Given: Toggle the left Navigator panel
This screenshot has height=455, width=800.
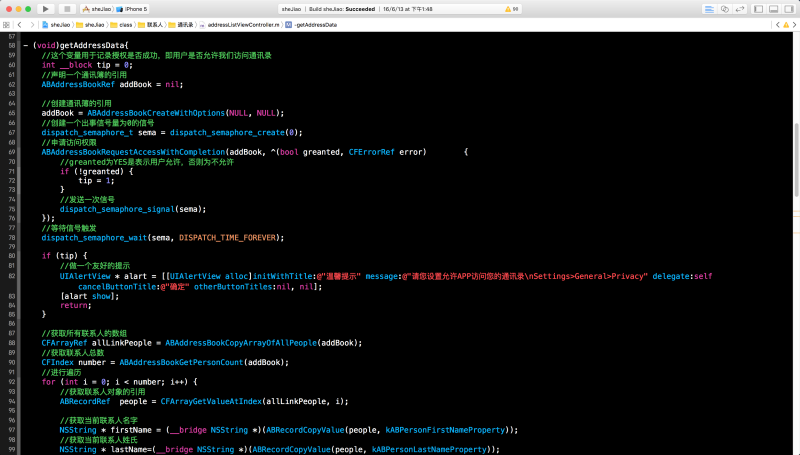Looking at the screenshot, I should point(759,9).
